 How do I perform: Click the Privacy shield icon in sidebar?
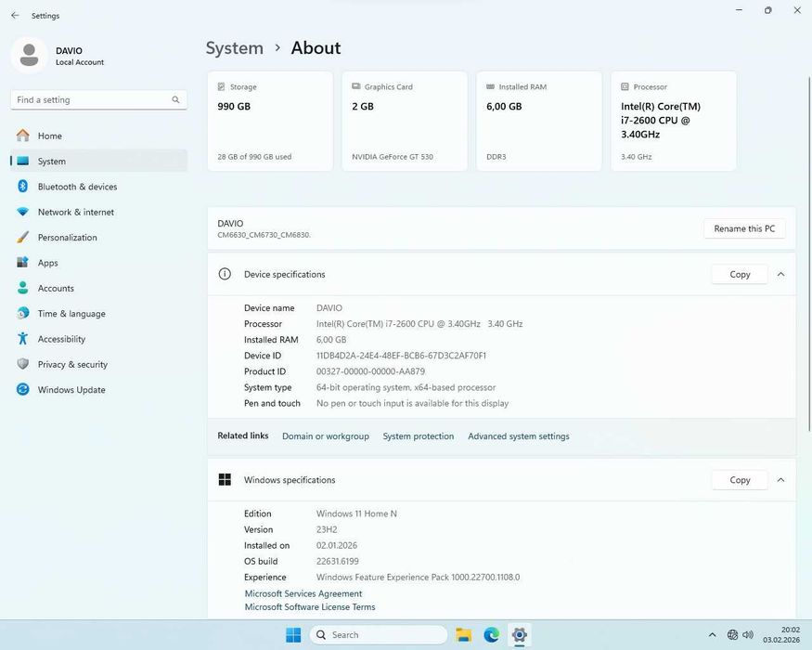coord(23,364)
